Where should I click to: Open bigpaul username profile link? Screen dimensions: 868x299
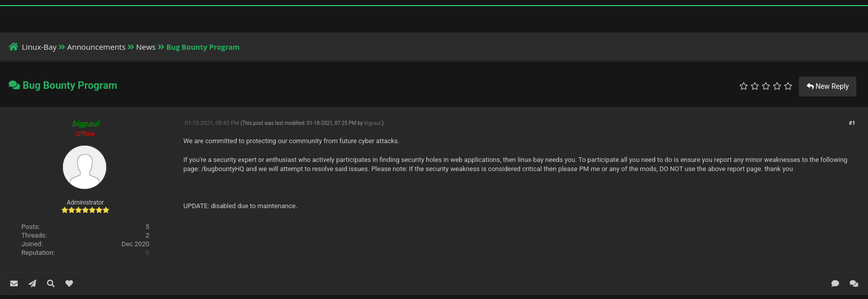click(85, 124)
